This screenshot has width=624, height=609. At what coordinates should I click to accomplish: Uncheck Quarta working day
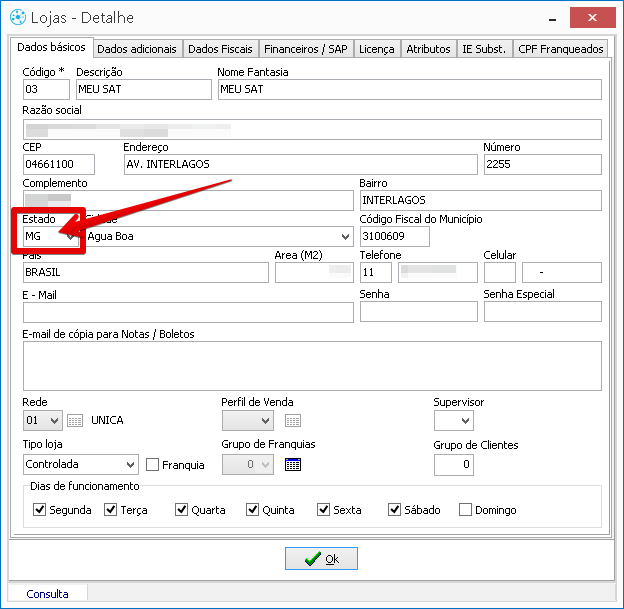click(x=181, y=509)
